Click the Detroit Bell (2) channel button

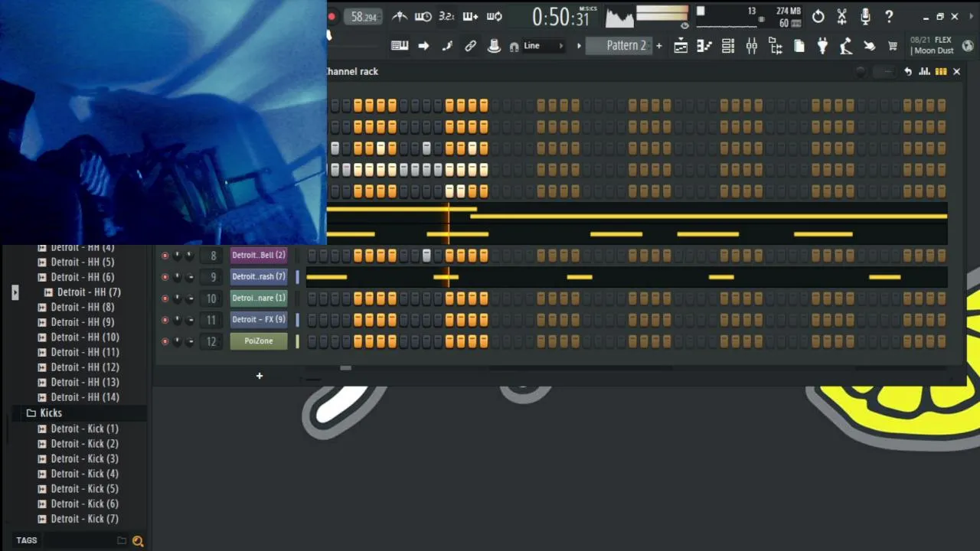point(259,256)
